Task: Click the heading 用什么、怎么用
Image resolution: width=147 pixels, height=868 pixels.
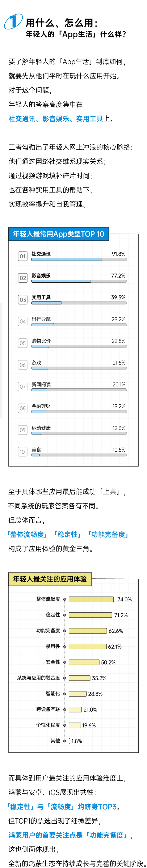Action: 62,23
